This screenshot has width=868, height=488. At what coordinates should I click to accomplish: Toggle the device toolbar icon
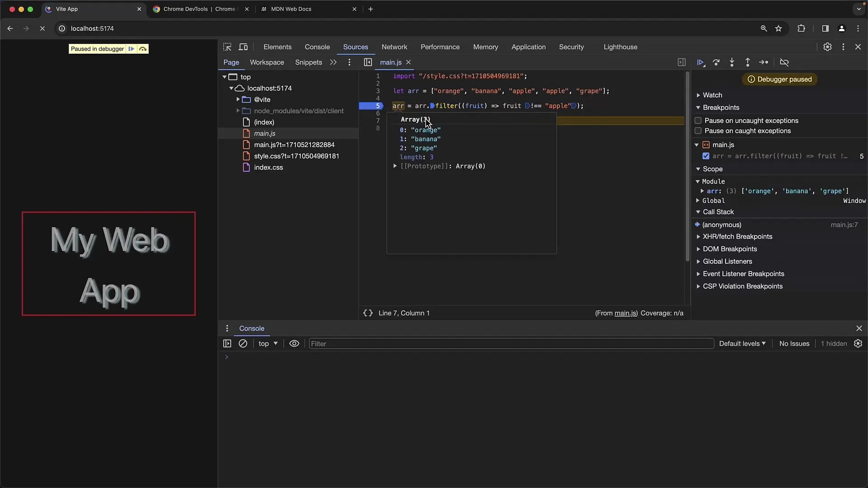point(243,47)
